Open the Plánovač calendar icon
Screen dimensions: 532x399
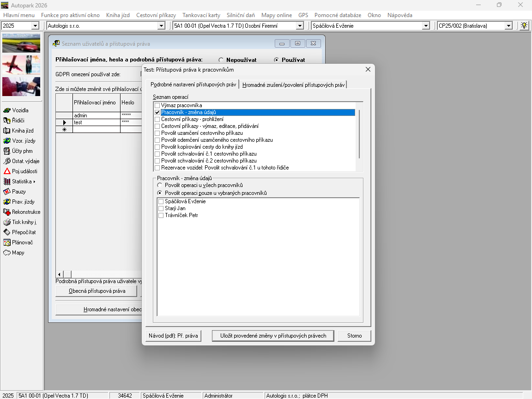(7, 242)
